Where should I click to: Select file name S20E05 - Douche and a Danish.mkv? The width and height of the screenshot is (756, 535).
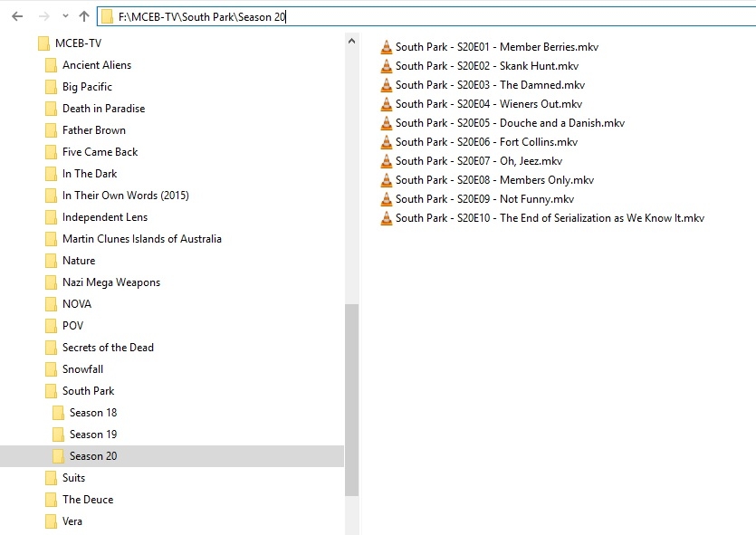(510, 123)
